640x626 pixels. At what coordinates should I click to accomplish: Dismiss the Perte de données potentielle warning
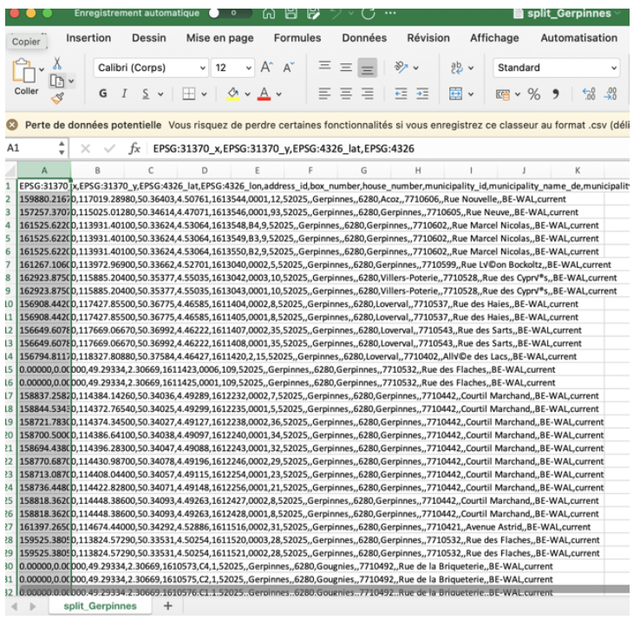(x=13, y=125)
